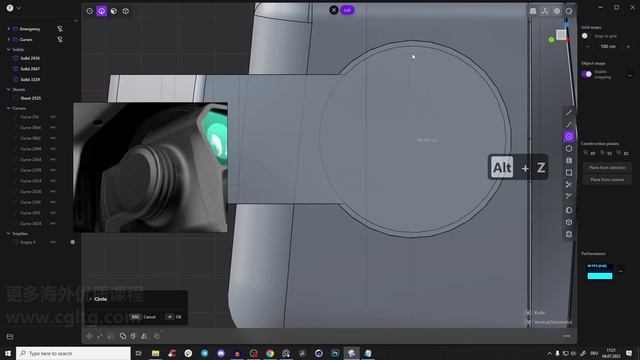Expand the Emergency group
This screenshot has height=360, width=640.
click(x=9, y=29)
